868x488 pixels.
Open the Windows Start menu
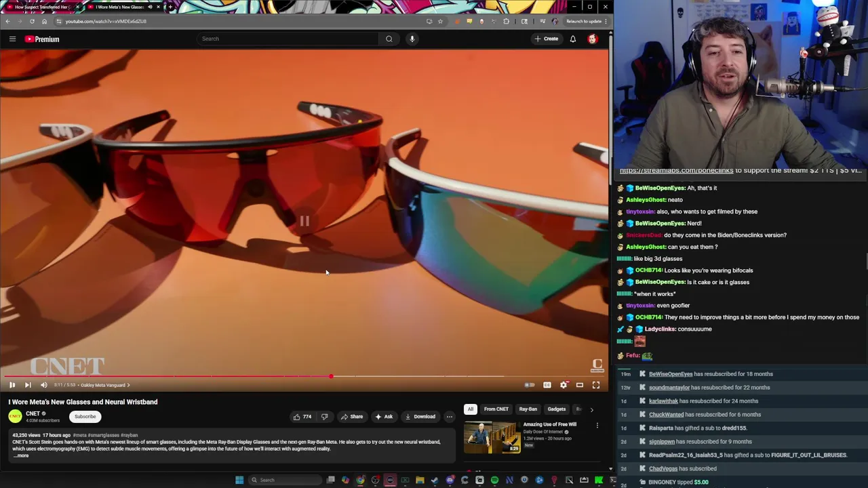click(x=239, y=480)
